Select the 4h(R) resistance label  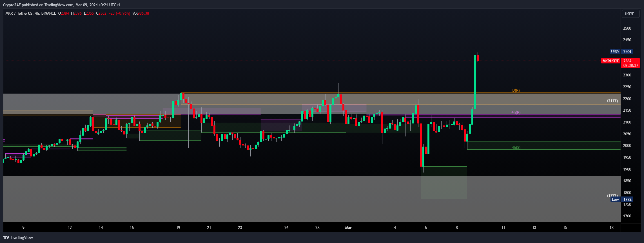click(516, 112)
